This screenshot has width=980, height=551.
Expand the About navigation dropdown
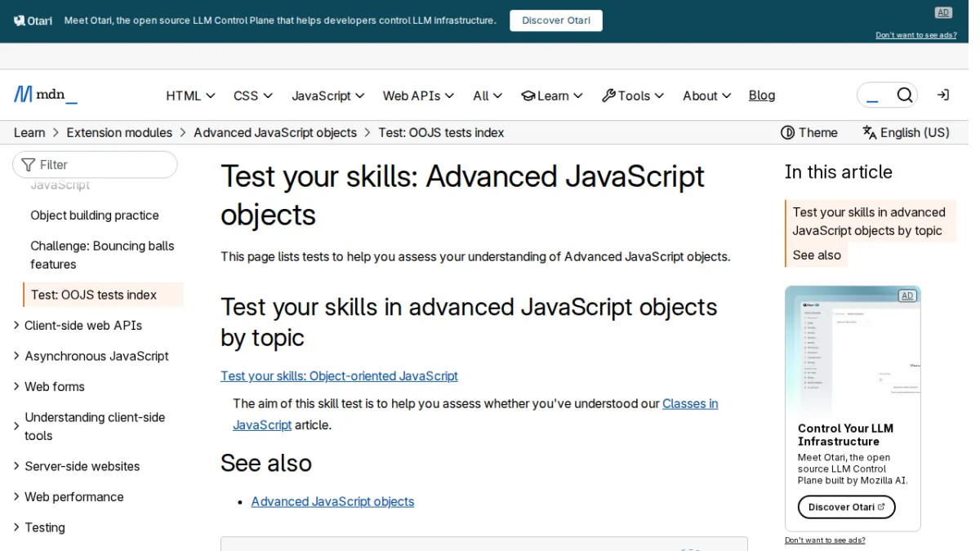pos(707,96)
